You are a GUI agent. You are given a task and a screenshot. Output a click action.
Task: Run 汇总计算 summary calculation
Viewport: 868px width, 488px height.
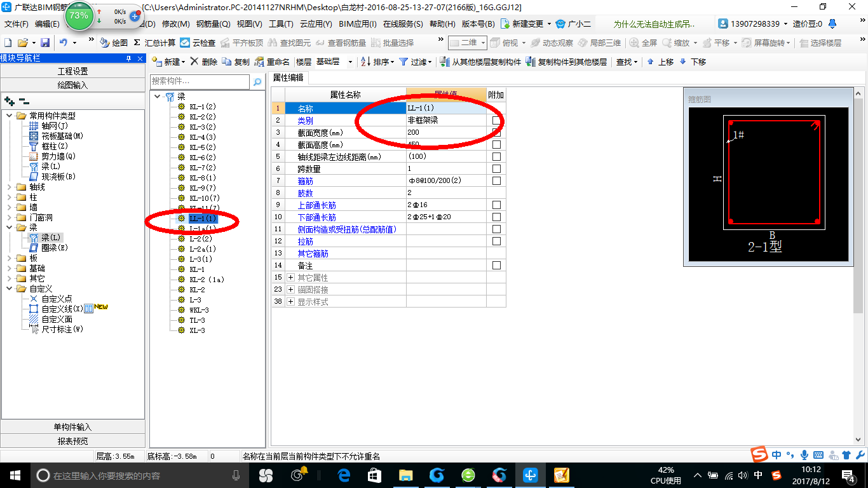154,43
